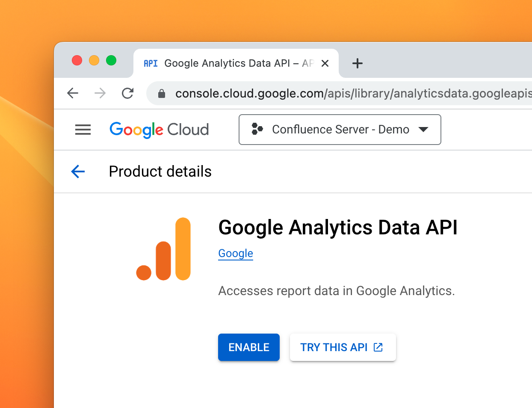
Task: Click the Google Analytics Data API heading
Action: click(338, 227)
